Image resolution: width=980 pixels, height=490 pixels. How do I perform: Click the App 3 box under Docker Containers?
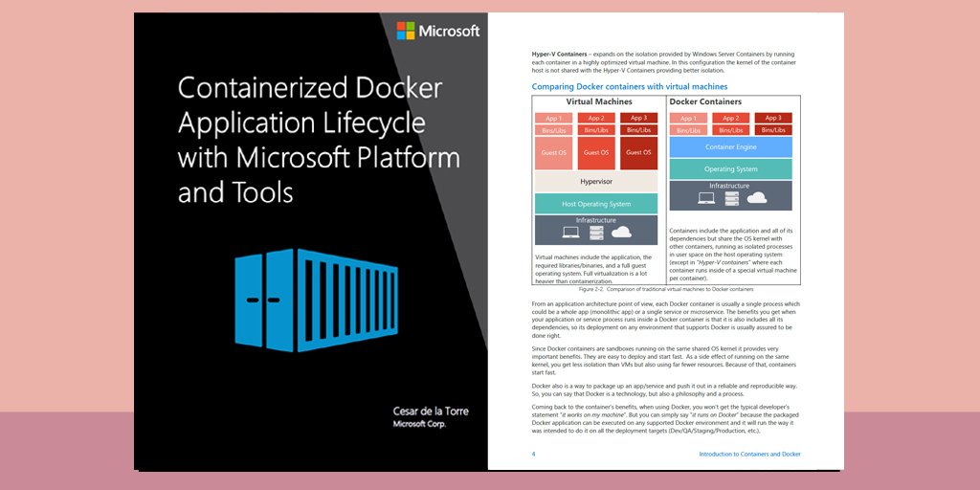point(773,118)
